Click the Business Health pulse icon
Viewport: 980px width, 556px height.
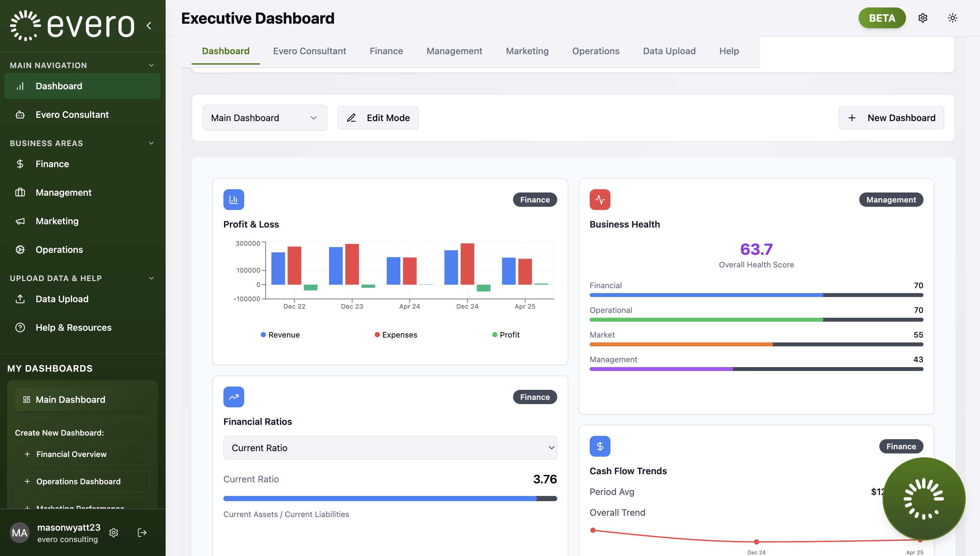click(600, 199)
